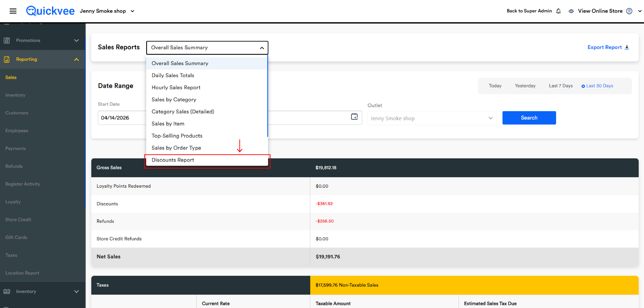Collapse the Reporting menu chevron
The height and width of the screenshot is (308, 644).
click(76, 60)
